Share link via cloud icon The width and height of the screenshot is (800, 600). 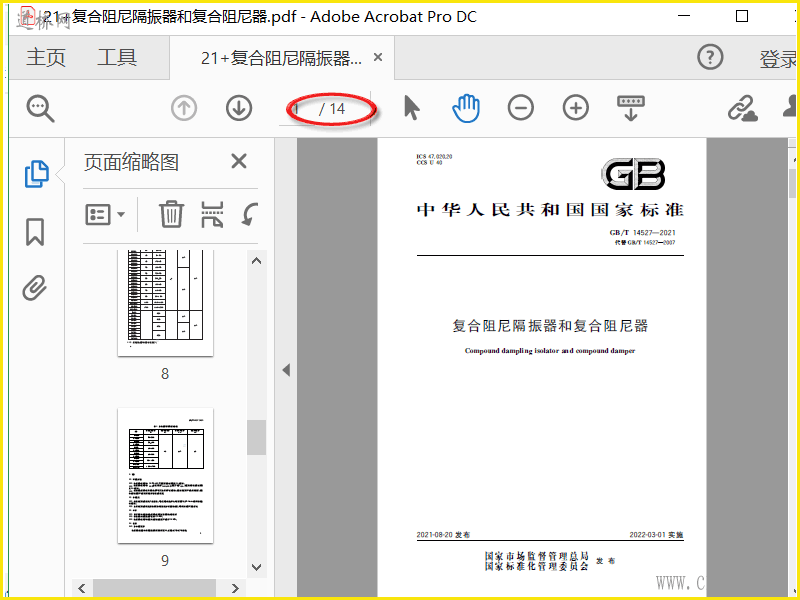point(742,108)
